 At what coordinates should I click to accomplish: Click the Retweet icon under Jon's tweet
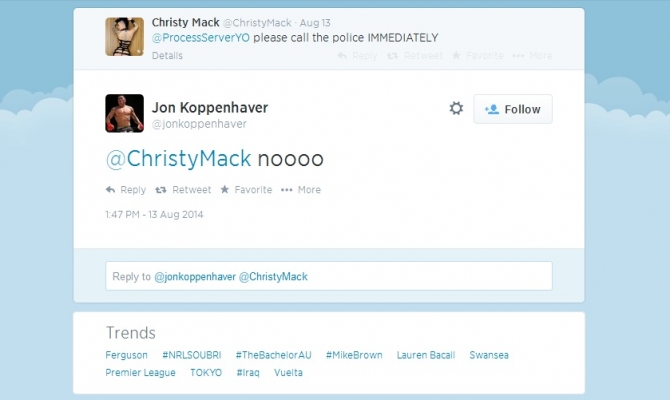point(161,190)
